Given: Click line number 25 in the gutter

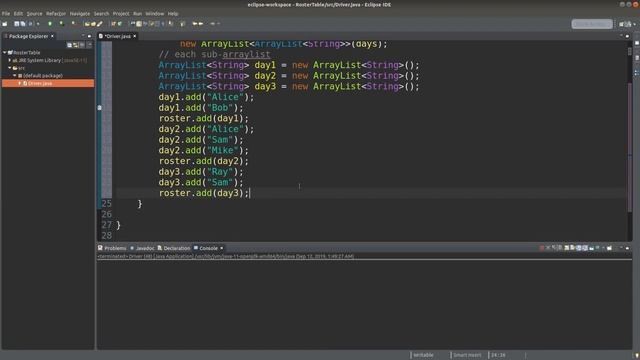Looking at the screenshot, I should pyautogui.click(x=107, y=204).
